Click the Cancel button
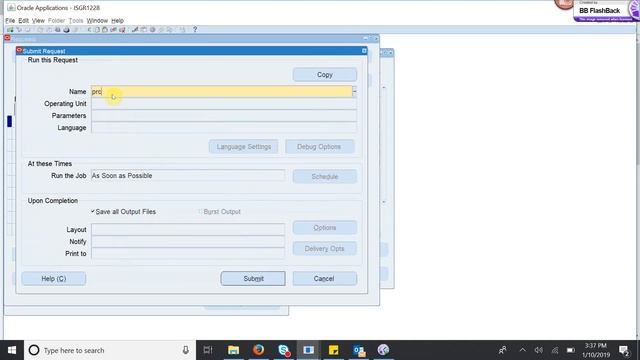 coord(325,278)
